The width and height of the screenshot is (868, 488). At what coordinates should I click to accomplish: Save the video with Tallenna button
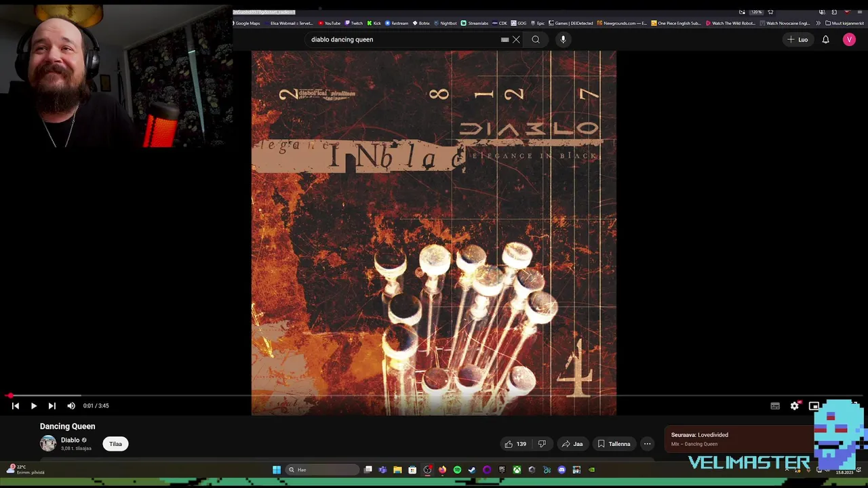point(614,444)
